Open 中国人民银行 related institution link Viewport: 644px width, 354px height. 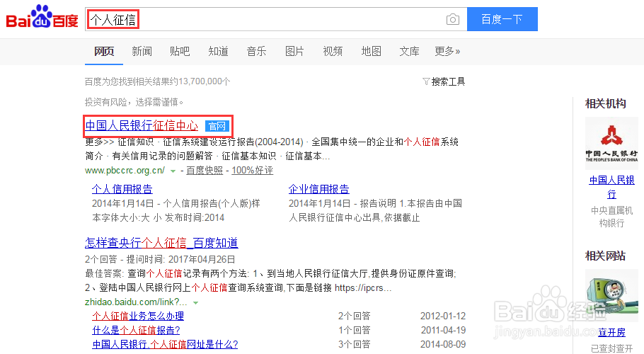tap(611, 187)
